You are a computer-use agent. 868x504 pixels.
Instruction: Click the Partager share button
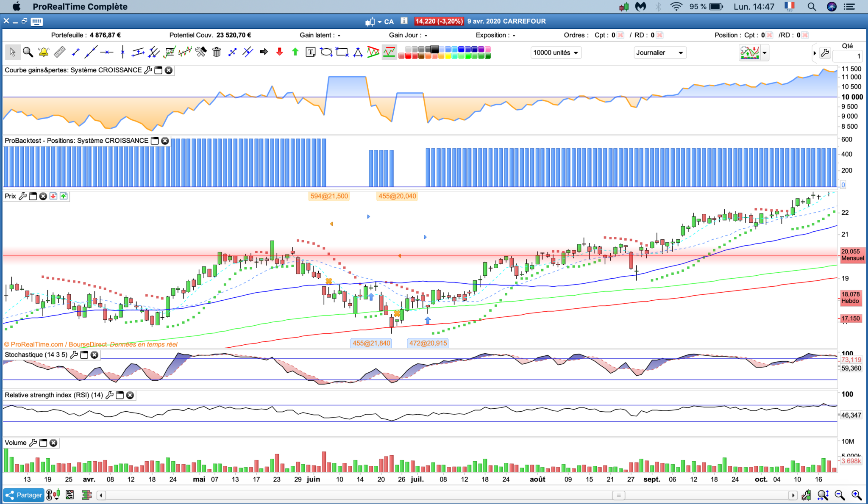pyautogui.click(x=24, y=495)
